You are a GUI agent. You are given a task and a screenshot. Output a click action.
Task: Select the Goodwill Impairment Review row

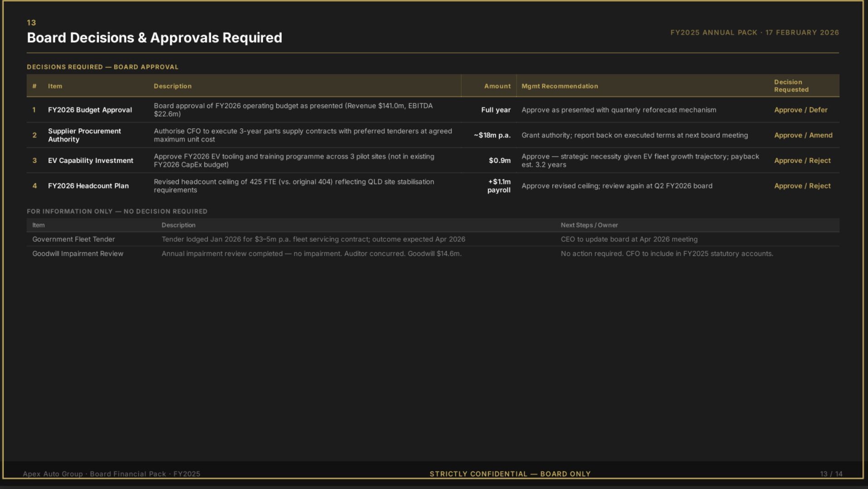[x=433, y=254]
